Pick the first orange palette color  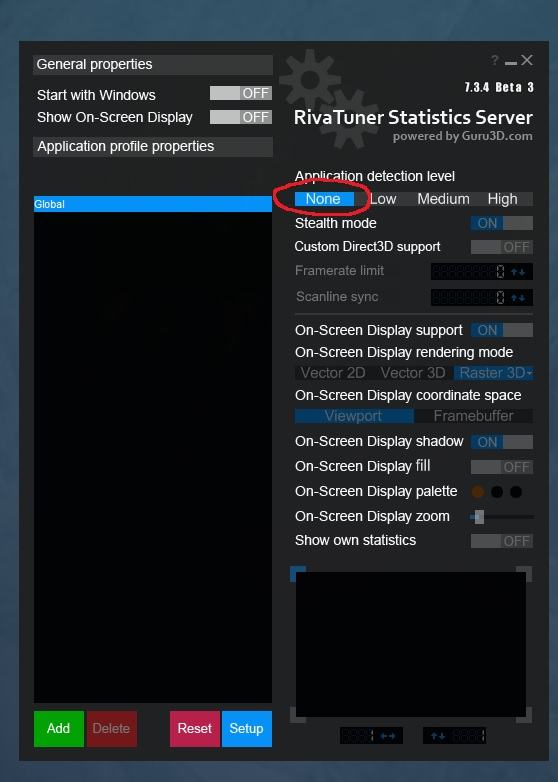[x=478, y=492]
